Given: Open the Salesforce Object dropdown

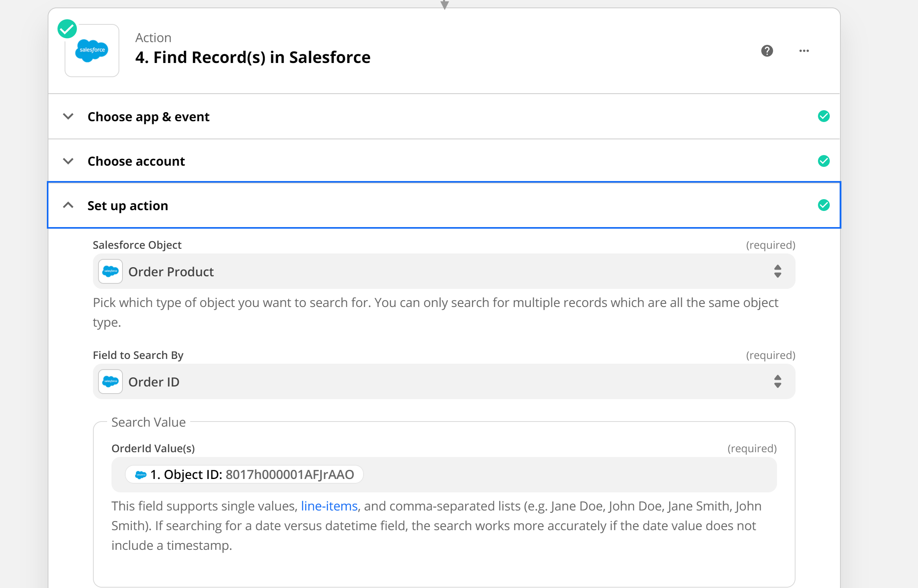Looking at the screenshot, I should click(444, 271).
